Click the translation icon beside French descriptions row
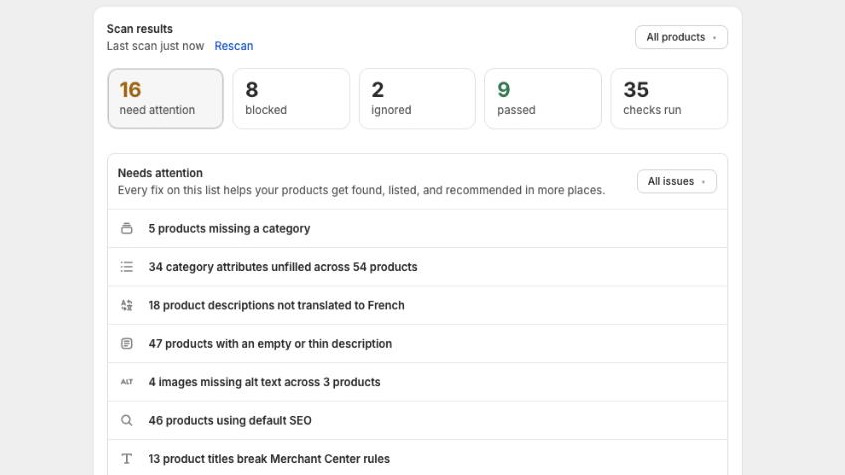The width and height of the screenshot is (845, 475). (127, 305)
